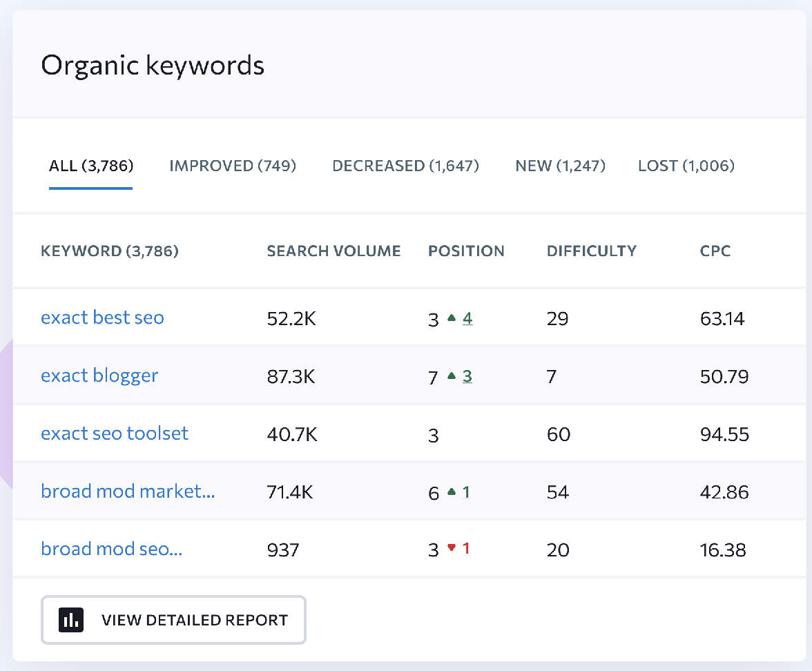This screenshot has height=671, width=812.
Task: Click search volume value 40.7K
Action: (292, 434)
